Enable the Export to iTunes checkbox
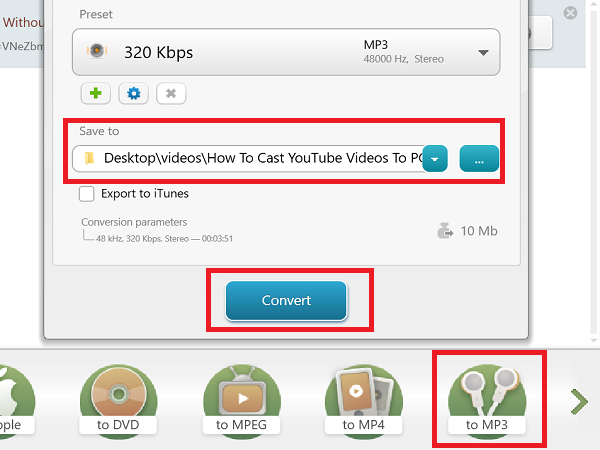The image size is (600, 450). pos(87,194)
